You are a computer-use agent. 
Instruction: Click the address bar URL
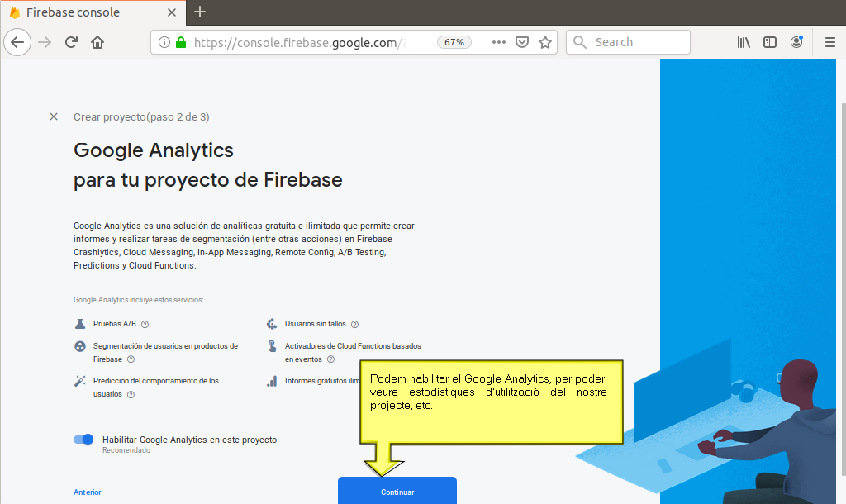(x=299, y=43)
